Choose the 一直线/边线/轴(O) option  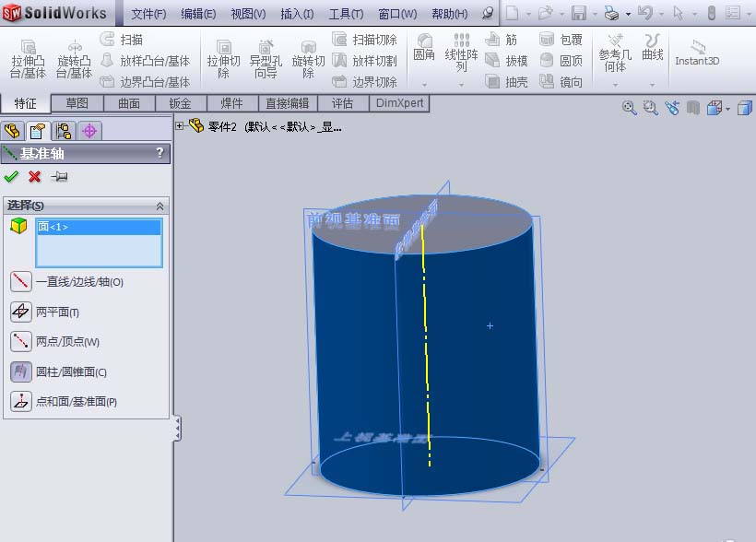pos(66,282)
